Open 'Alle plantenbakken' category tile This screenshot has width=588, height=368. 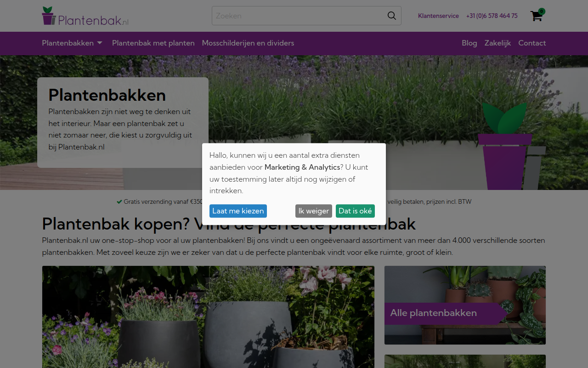coord(465,305)
